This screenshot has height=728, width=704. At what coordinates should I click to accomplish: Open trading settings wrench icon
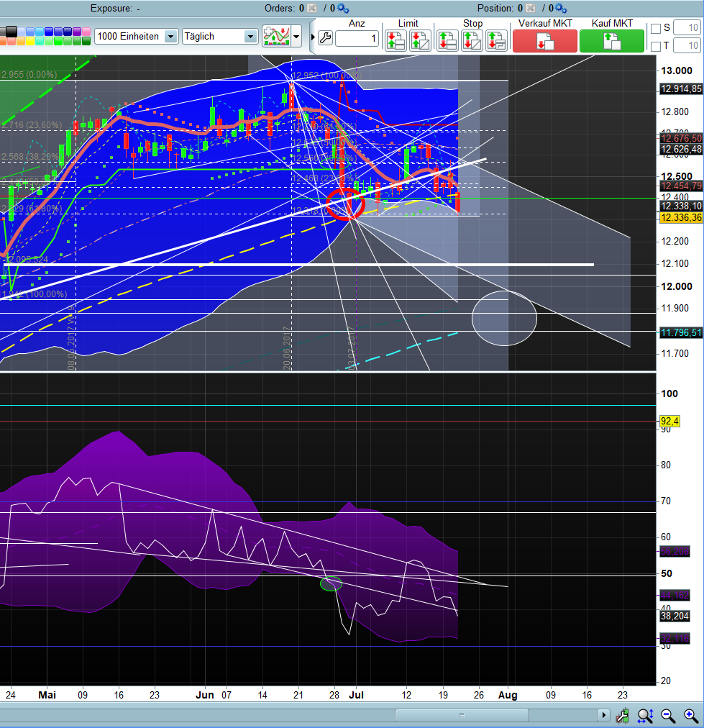point(325,39)
